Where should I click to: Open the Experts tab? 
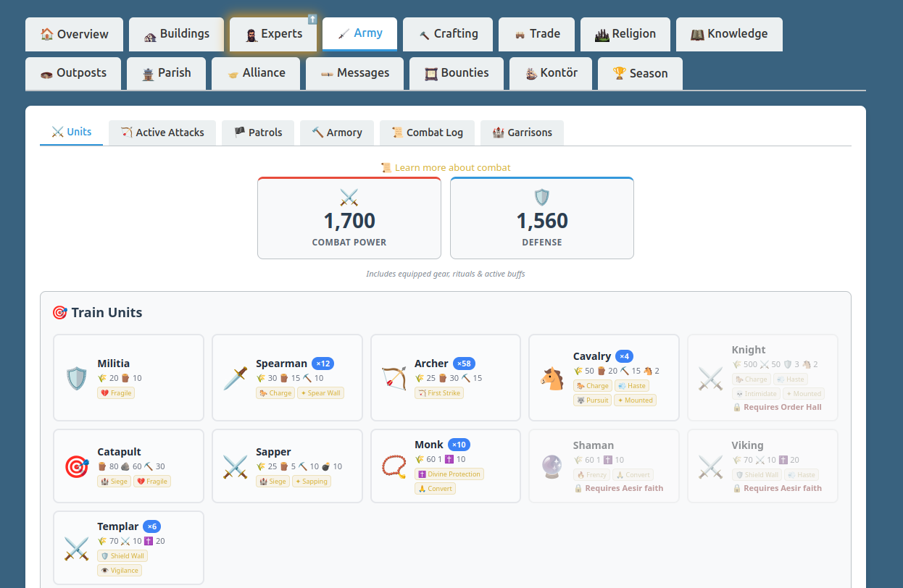coord(273,34)
